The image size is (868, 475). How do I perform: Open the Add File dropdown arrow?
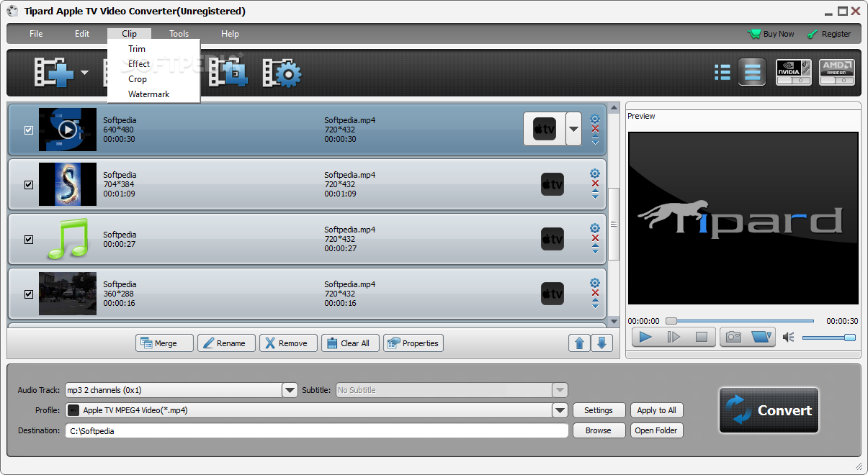pos(84,73)
